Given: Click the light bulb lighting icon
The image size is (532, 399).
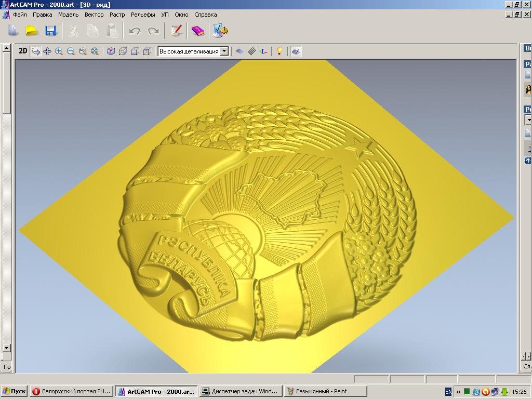Looking at the screenshot, I should [x=279, y=51].
